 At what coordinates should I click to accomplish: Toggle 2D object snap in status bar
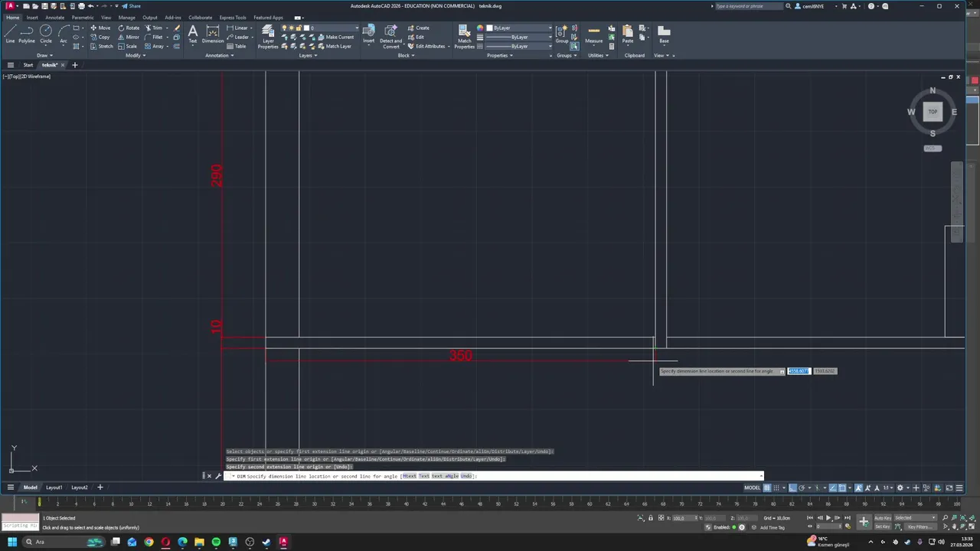click(842, 487)
